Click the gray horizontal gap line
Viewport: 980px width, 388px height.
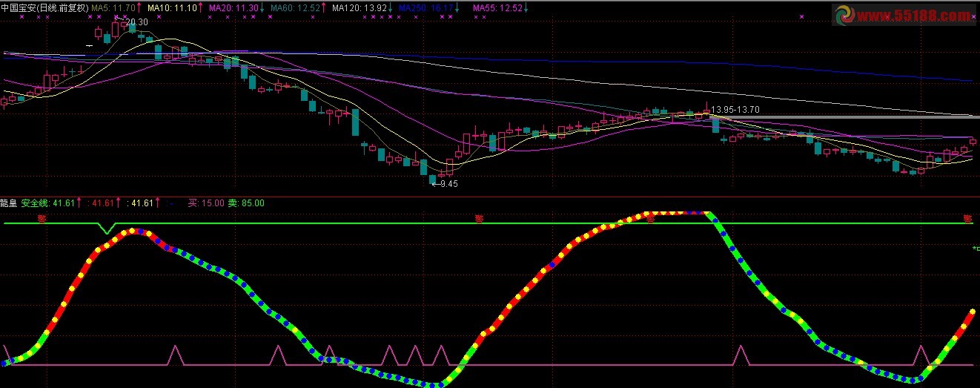coord(845,117)
